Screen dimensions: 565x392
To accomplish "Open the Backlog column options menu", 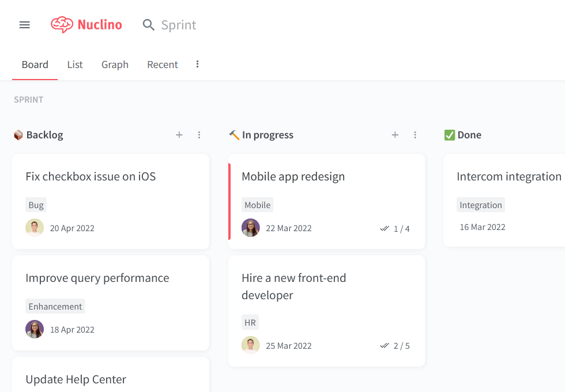I will coord(199,134).
